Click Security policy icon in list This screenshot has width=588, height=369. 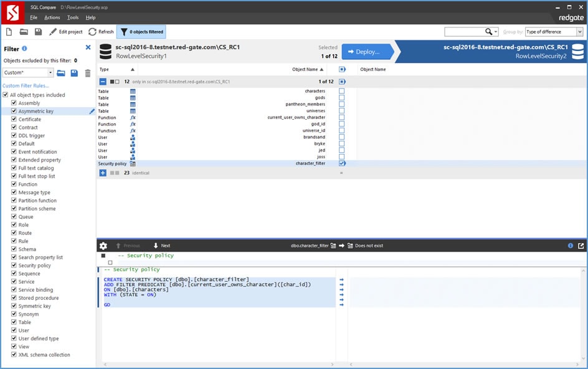point(133,164)
